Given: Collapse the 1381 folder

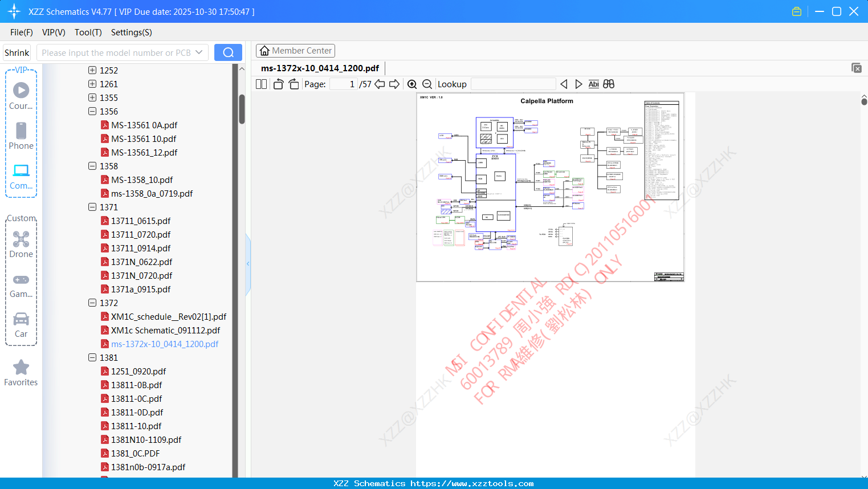Looking at the screenshot, I should click(92, 357).
